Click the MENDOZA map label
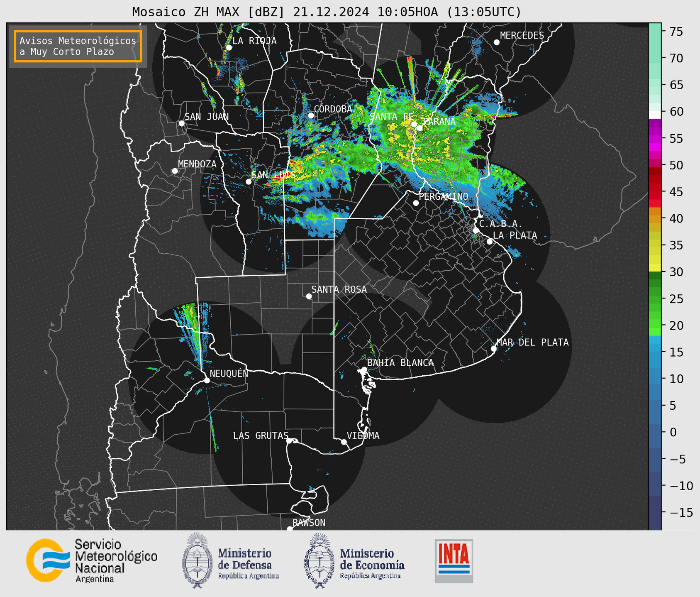Viewport: 700px width, 597px height. pos(197,164)
